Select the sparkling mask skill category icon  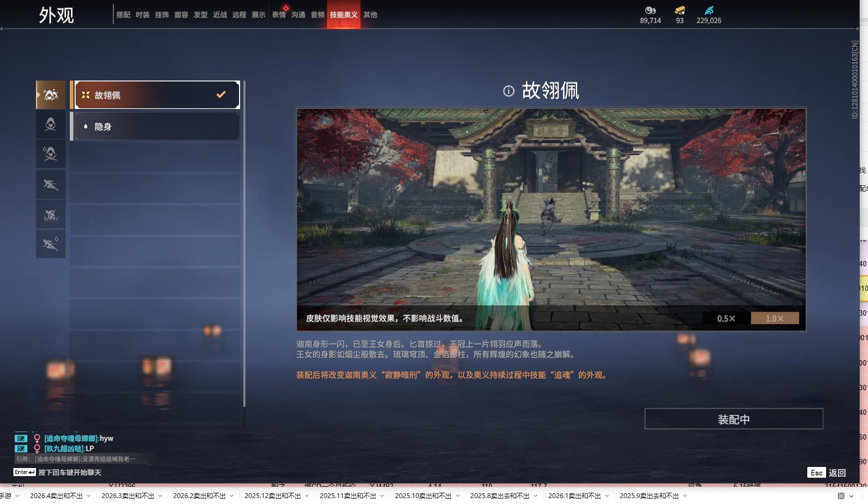pos(50,94)
